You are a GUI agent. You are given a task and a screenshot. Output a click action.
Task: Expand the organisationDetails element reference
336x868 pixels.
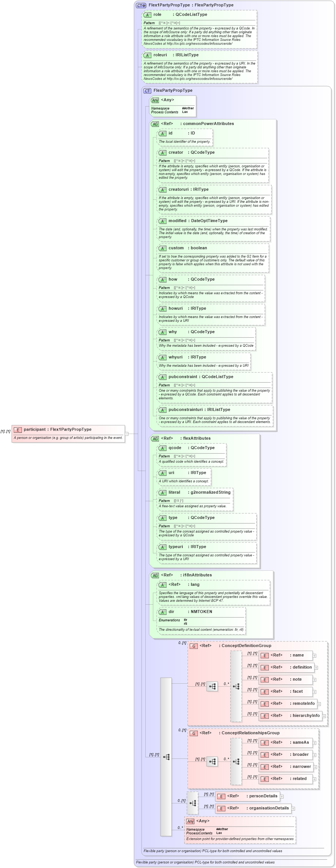[293, 809]
